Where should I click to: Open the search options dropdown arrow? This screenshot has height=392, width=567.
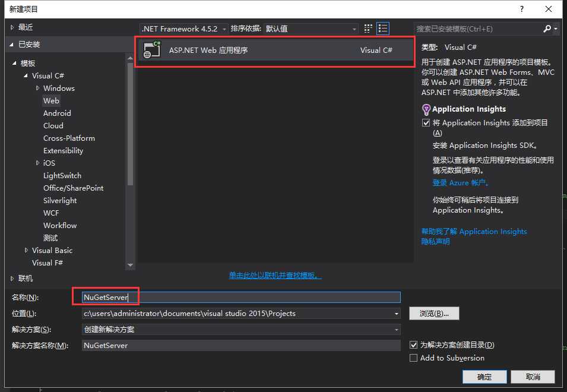pos(556,29)
